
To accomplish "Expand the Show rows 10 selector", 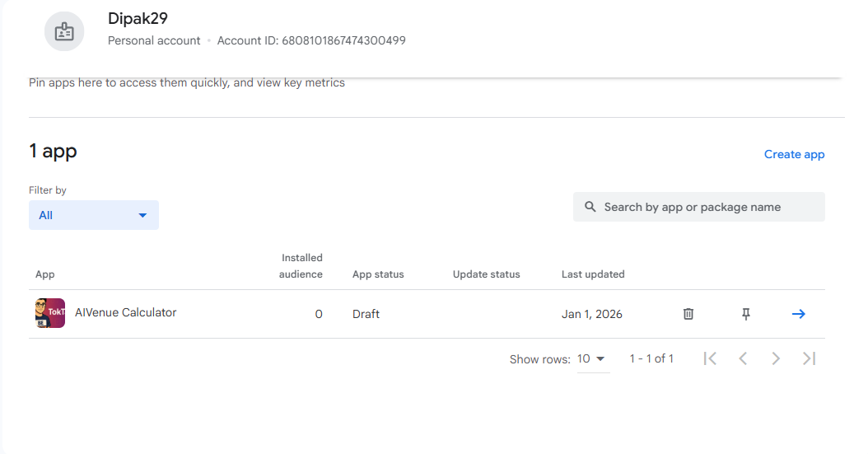I will (x=592, y=359).
